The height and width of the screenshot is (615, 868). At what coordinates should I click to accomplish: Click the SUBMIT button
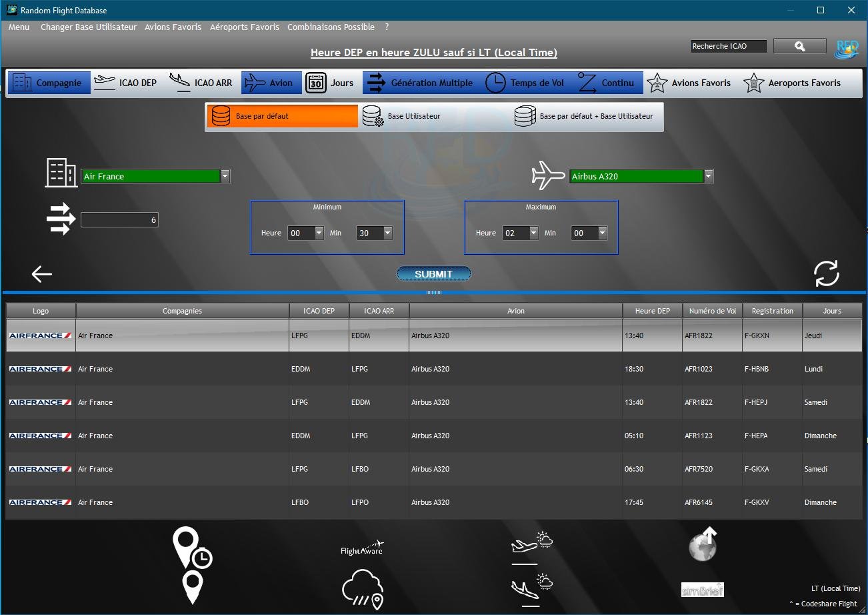[x=433, y=273]
